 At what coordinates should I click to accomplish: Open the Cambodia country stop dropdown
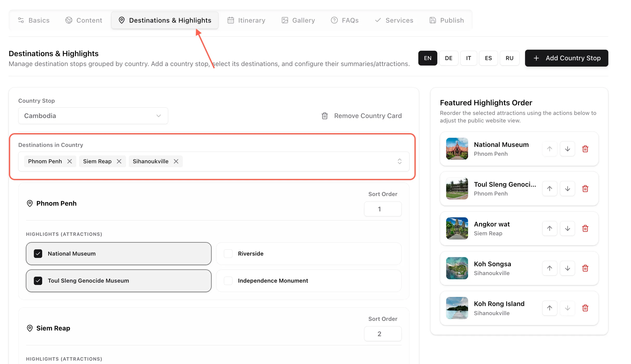coord(93,116)
